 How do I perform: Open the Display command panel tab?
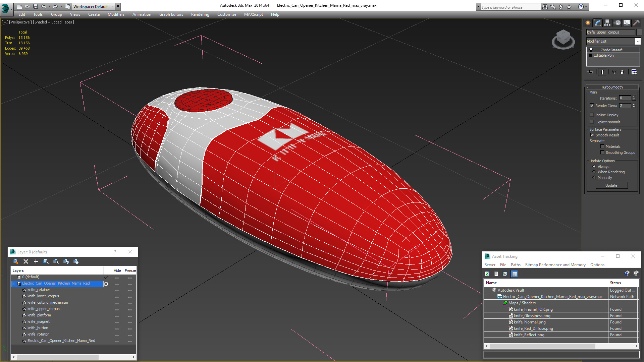coord(627,23)
